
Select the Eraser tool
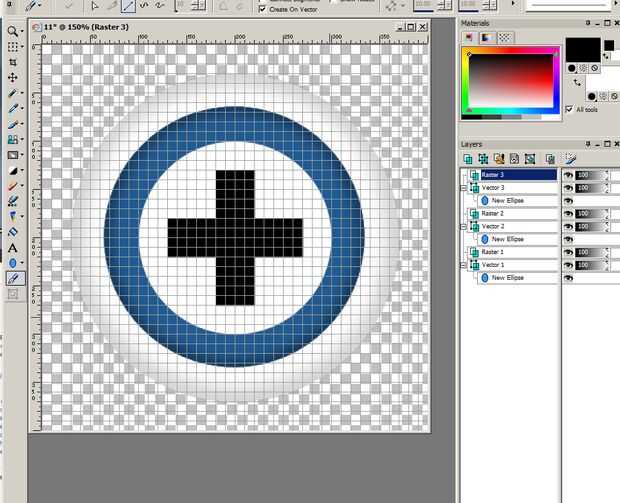coord(12,186)
